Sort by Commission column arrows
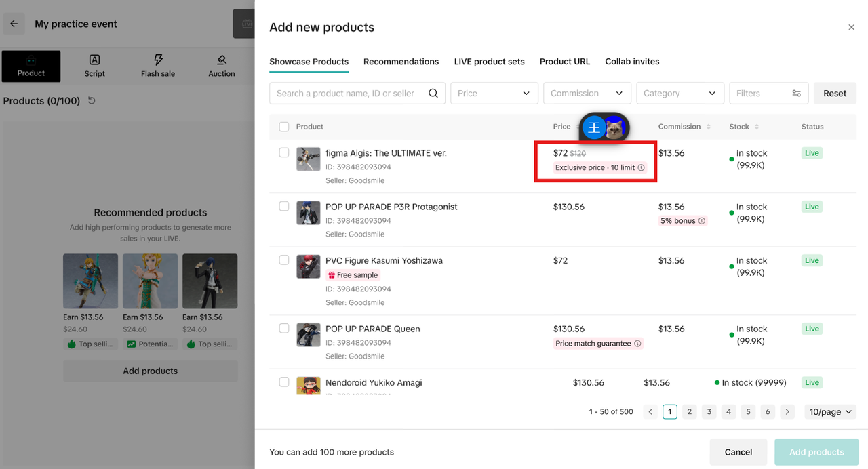868x469 pixels. [x=709, y=127]
